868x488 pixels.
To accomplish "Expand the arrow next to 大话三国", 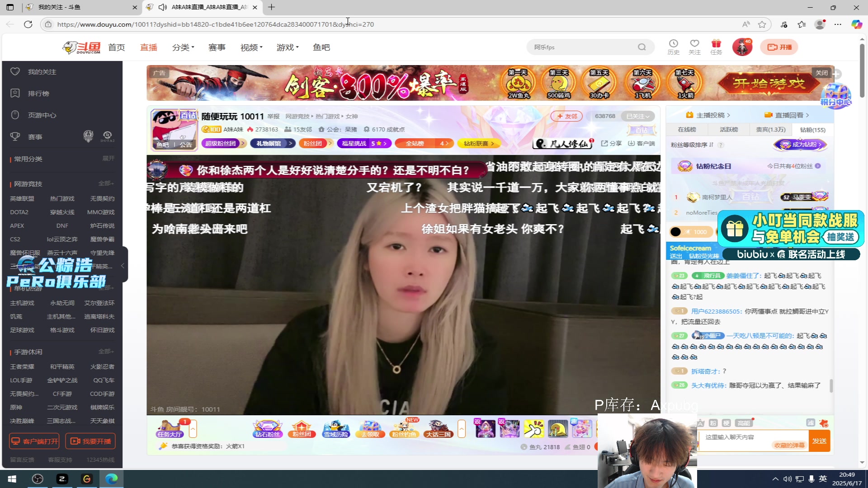I will click(x=462, y=429).
